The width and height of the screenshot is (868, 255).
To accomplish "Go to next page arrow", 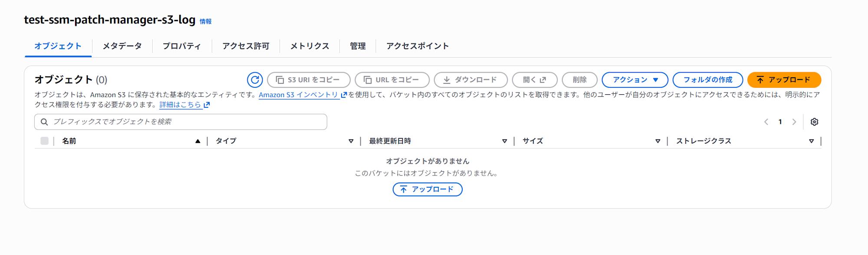I will 794,122.
